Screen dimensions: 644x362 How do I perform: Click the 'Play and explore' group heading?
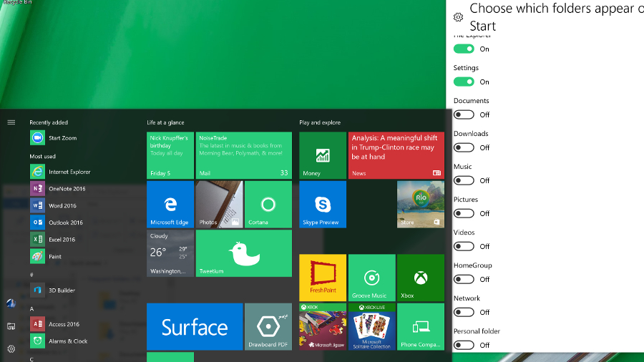tap(320, 122)
